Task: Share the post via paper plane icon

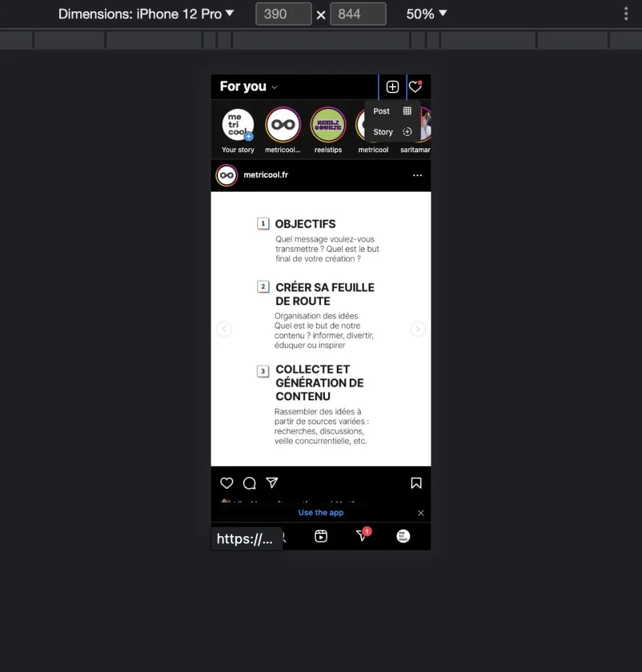Action: point(272,483)
